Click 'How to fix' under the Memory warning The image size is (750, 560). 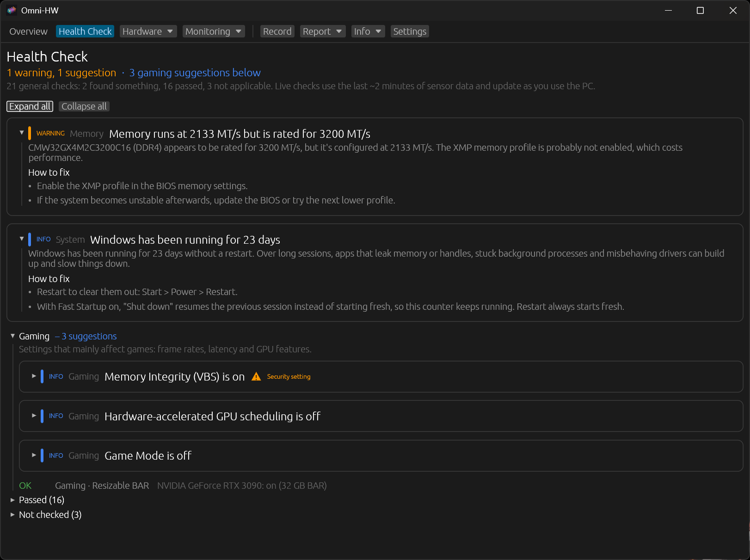49,172
